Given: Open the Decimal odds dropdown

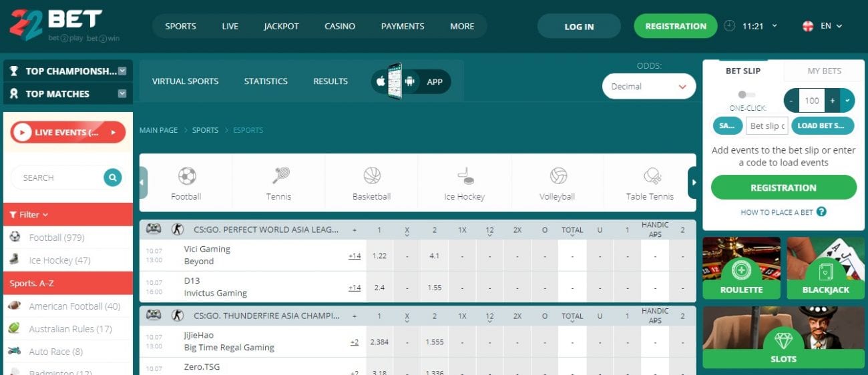Looking at the screenshot, I should [649, 86].
